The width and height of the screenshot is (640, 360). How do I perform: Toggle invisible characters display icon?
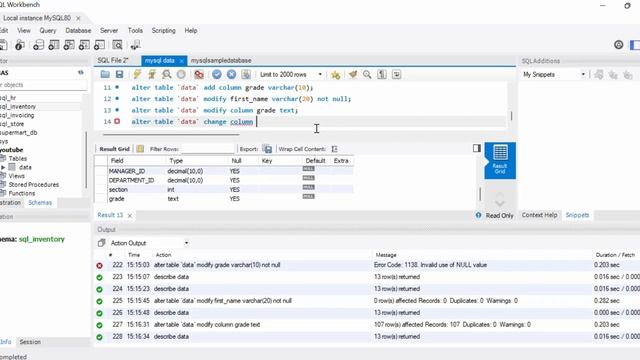[x=382, y=74]
